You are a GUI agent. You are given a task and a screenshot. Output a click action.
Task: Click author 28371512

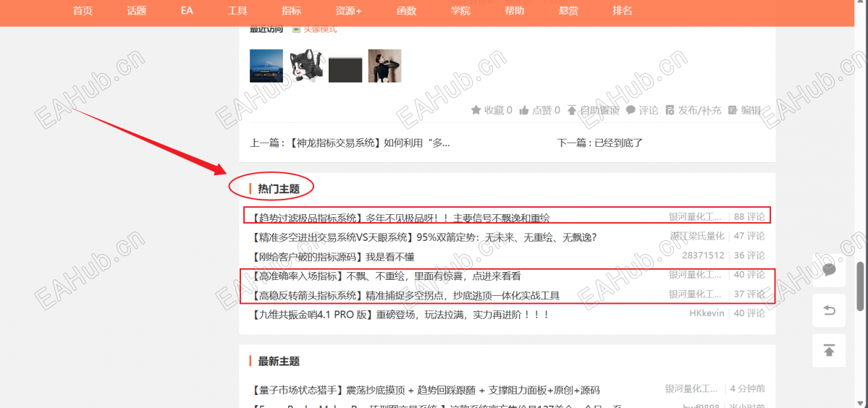(703, 255)
